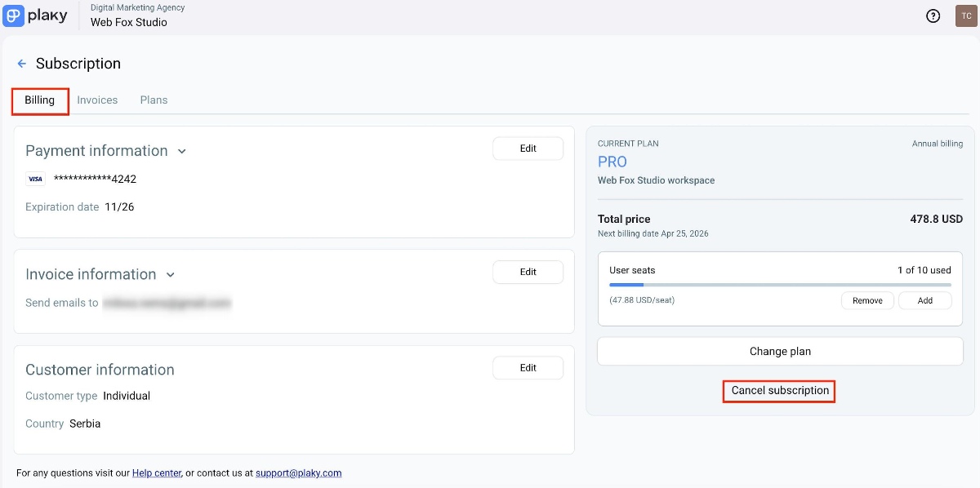Open the Web Fox Studio workspace switcher
This screenshot has width=980, height=488.
pyautogui.click(x=128, y=22)
